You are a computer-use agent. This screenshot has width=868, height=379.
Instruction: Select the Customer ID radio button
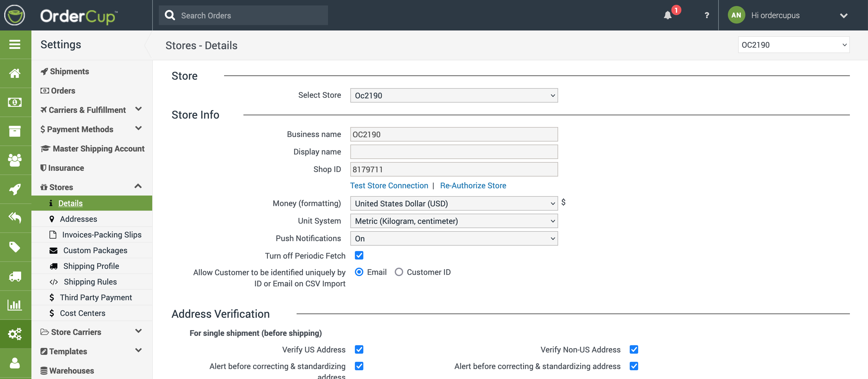click(399, 272)
